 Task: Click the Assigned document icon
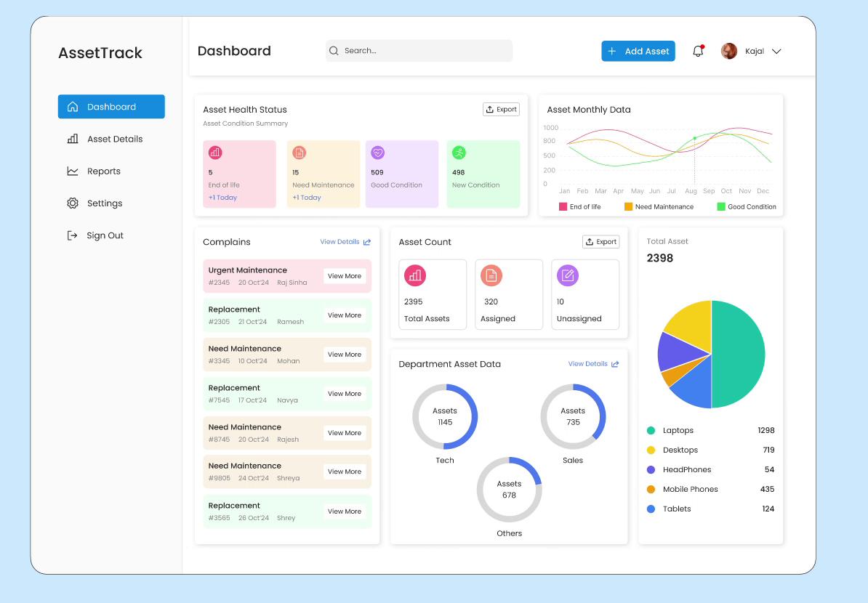pyautogui.click(x=491, y=275)
